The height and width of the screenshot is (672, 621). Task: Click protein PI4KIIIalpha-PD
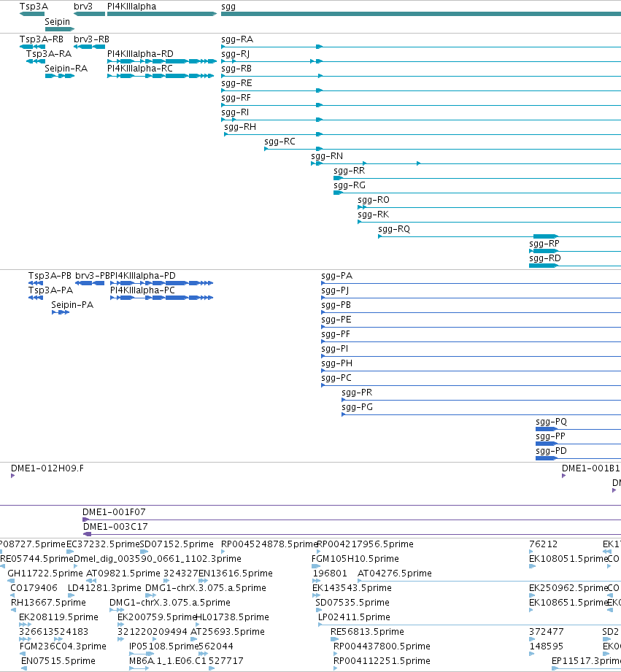click(x=143, y=276)
